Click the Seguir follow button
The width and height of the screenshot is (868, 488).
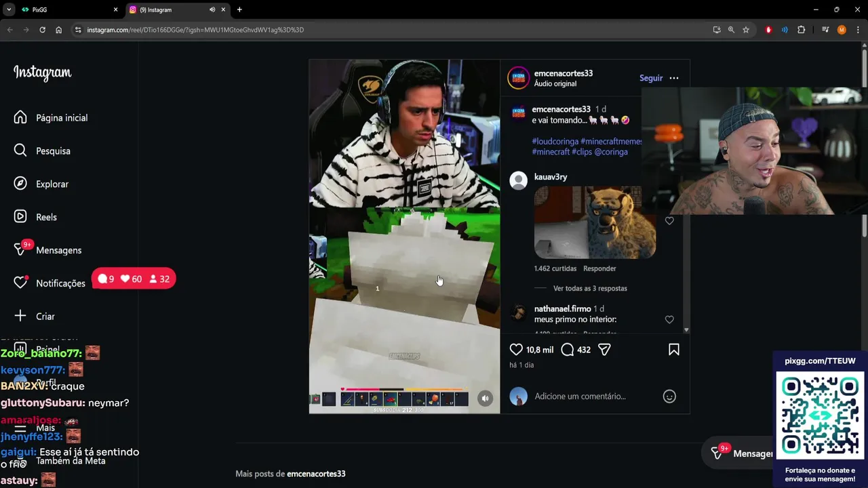(651, 78)
